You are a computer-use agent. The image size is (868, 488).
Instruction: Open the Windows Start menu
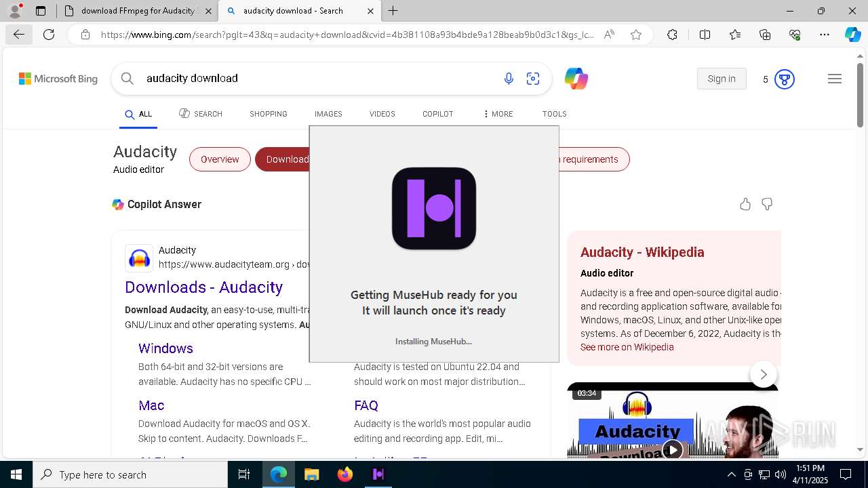point(16,474)
